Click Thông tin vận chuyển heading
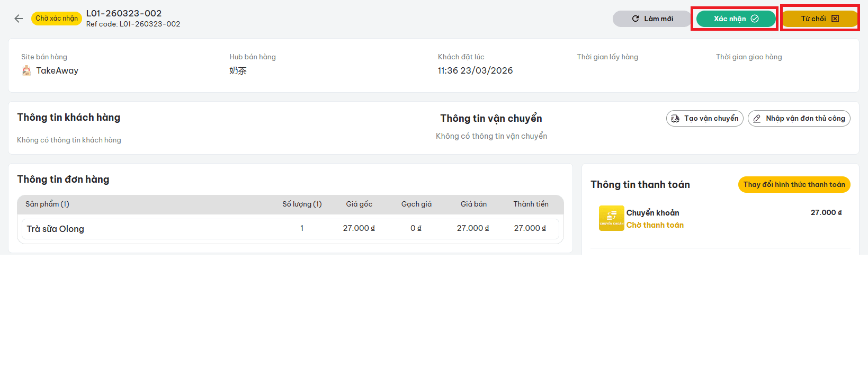The height and width of the screenshot is (376, 868). pyautogui.click(x=491, y=119)
